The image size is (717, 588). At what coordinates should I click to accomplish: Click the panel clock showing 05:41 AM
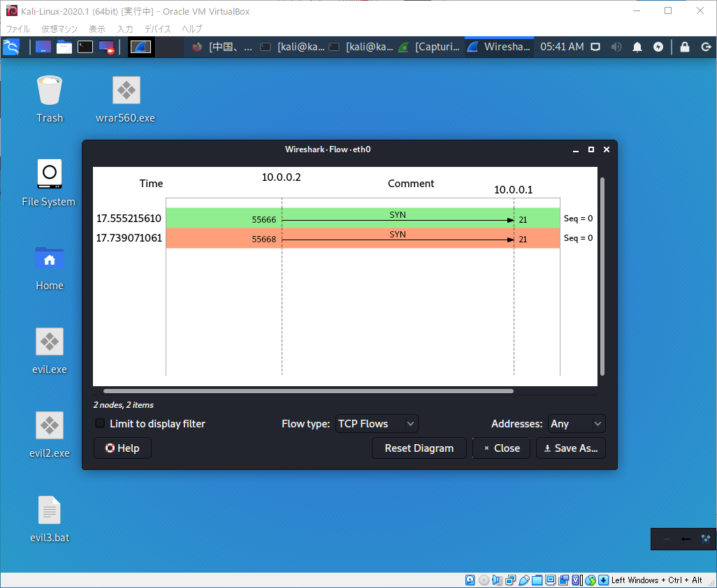click(562, 47)
